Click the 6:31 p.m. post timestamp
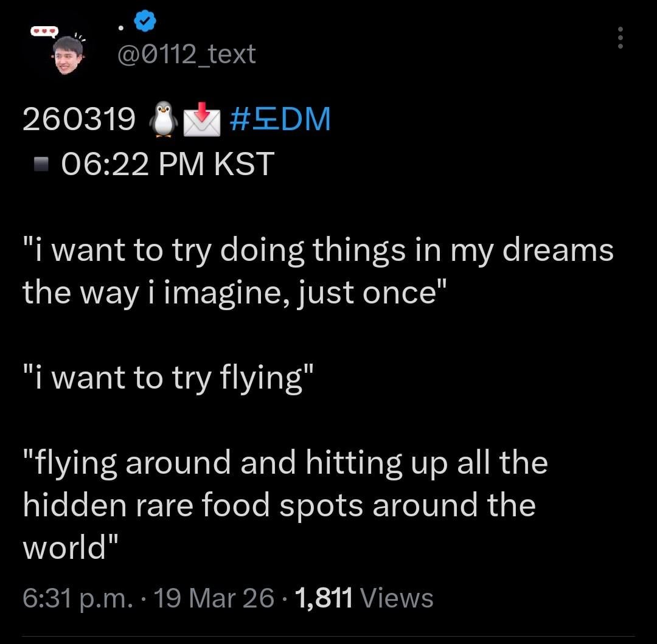657x644 pixels. coord(78,598)
